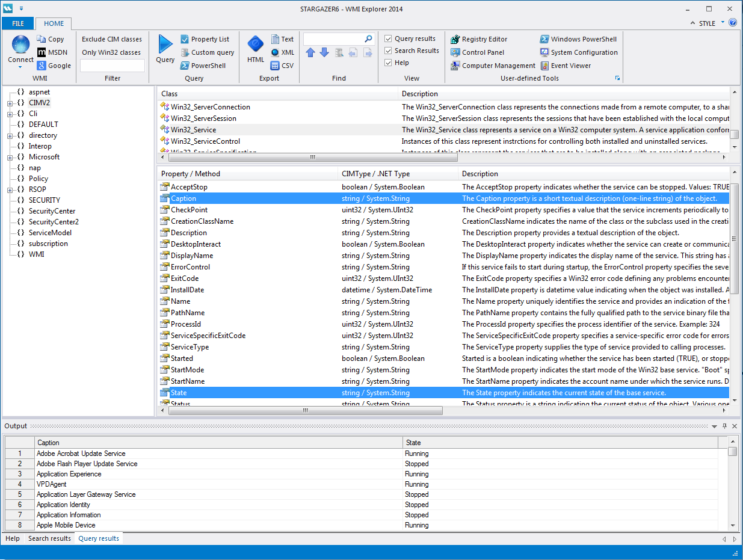Click the property list vertical scrollbar thumb
The width and height of the screenshot is (743, 560).
coord(735,239)
